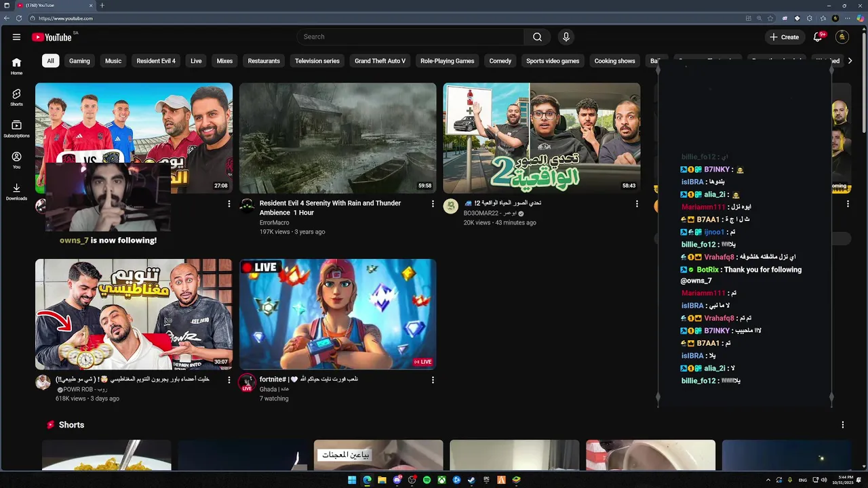Image resolution: width=868 pixels, height=488 pixels.
Task: Open the YouTube hamburger guide menu
Action: 16,37
